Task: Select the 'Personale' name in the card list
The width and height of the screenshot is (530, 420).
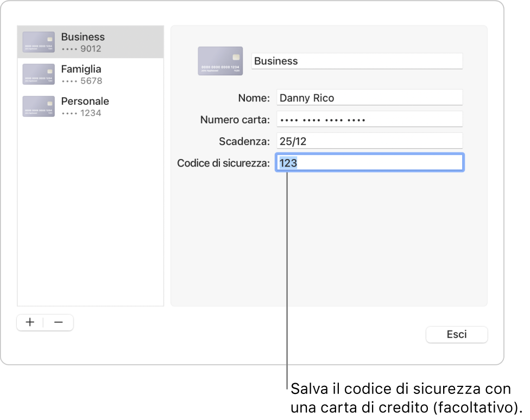Action: pyautogui.click(x=85, y=101)
